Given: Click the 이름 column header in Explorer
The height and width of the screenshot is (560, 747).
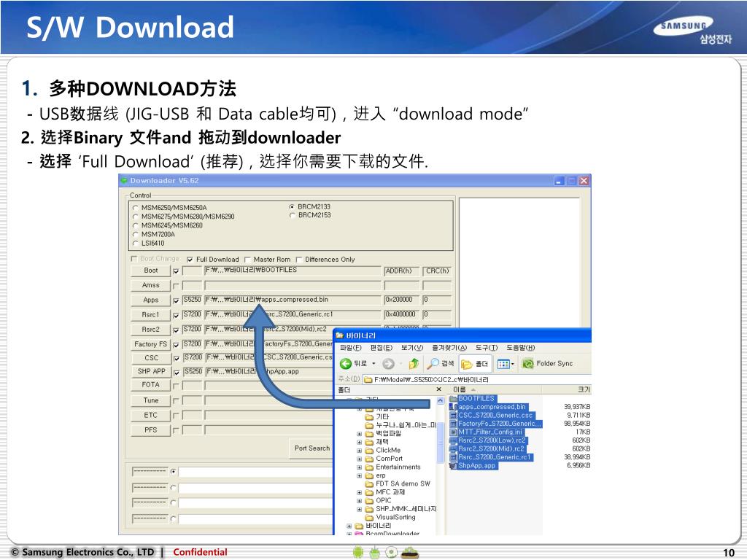Looking at the screenshot, I should point(495,389).
